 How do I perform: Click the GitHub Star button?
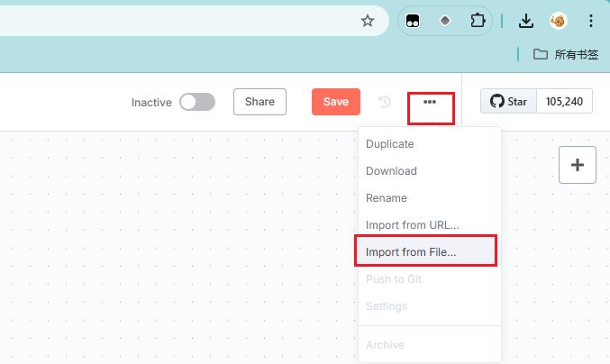[509, 102]
